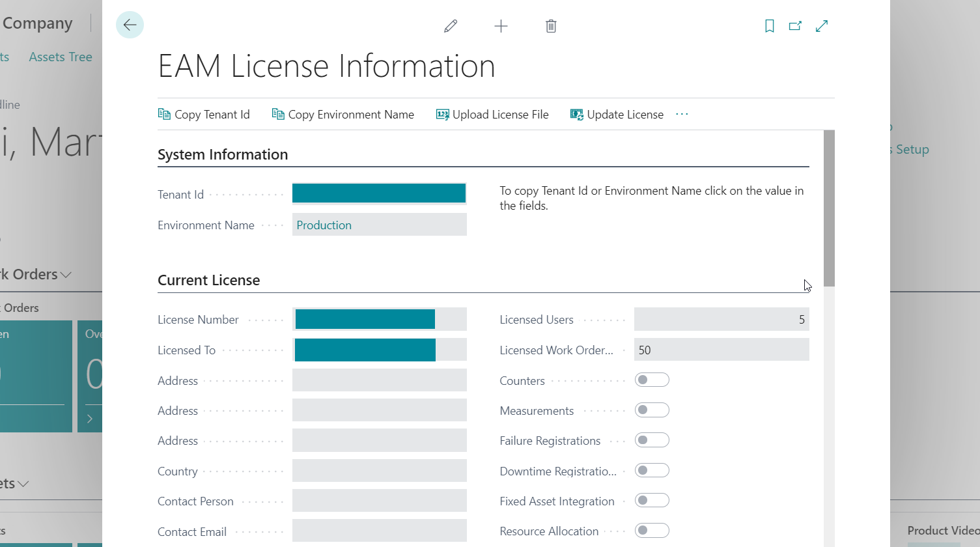Collapse the Current License section header
This screenshot has width=980, height=547.
pyautogui.click(x=209, y=280)
